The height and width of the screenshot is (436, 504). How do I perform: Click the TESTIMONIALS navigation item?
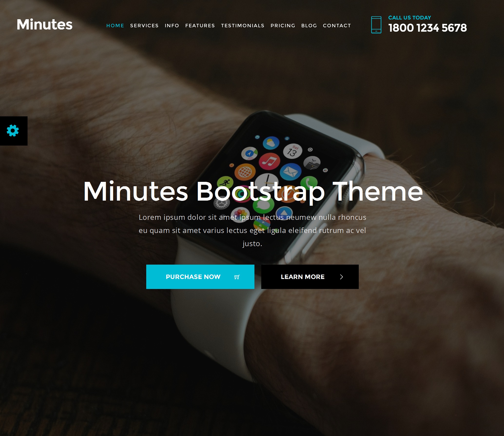click(x=242, y=25)
